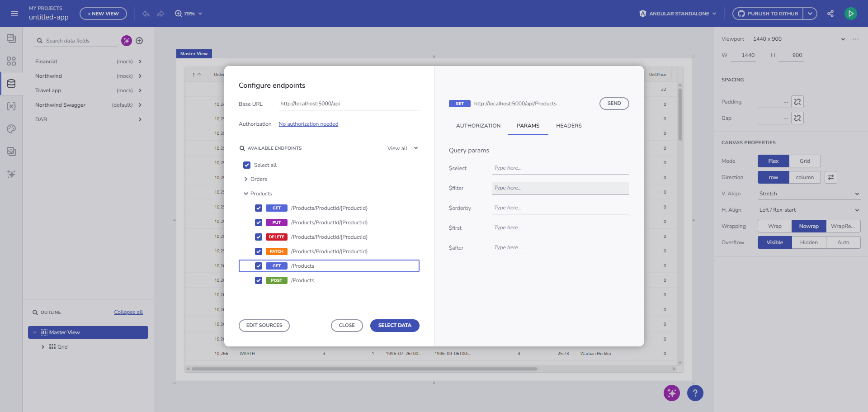This screenshot has width=868, height=412.
Task: Open the theme palette icon in sidebar
Action: (11, 129)
